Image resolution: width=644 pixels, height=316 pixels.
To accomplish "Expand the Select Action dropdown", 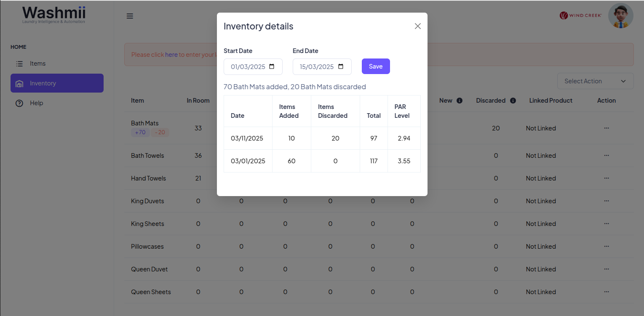I will [595, 81].
